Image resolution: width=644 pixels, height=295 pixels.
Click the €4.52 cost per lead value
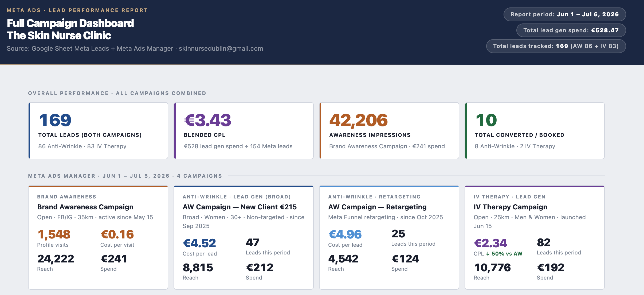(199, 243)
